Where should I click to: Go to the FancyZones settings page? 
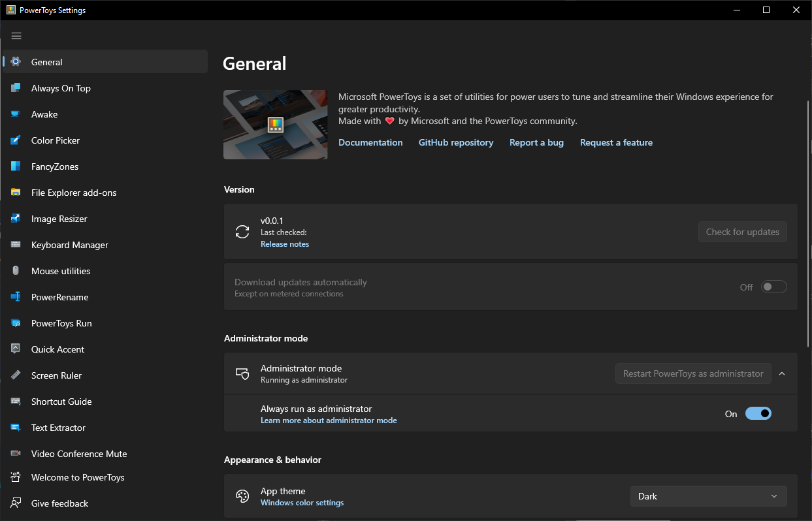coord(105,166)
